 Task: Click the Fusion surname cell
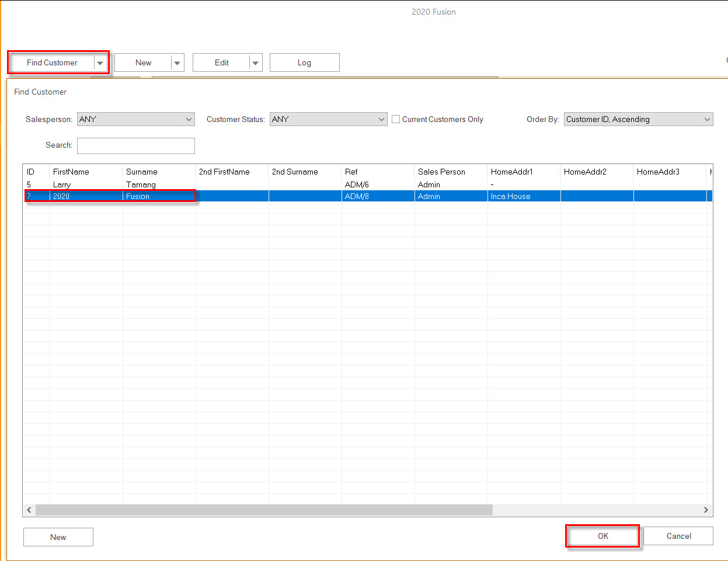[159, 196]
